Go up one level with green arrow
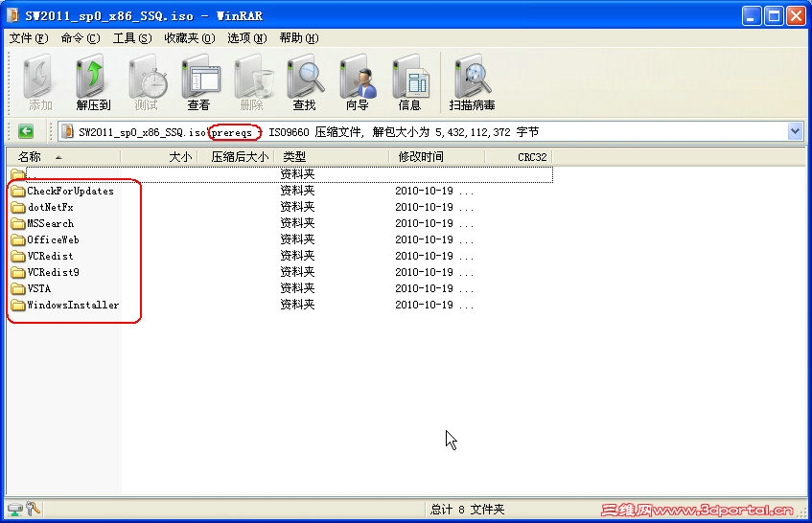812x523 pixels. pyautogui.click(x=25, y=132)
